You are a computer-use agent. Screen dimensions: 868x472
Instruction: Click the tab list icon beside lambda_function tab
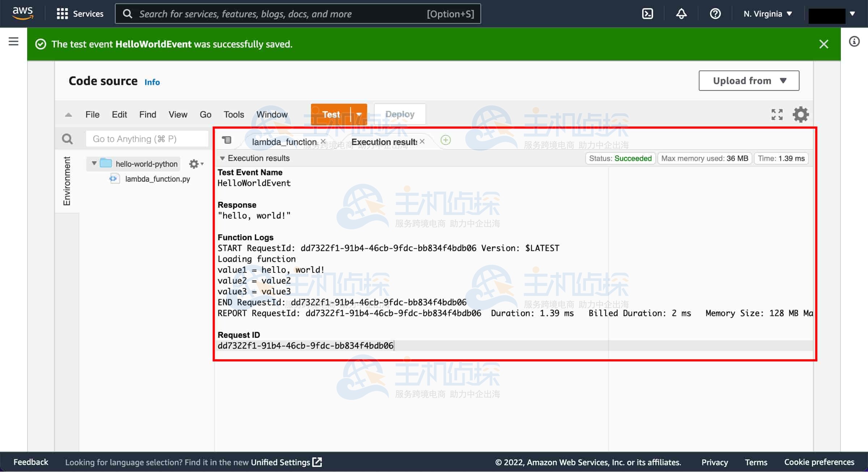[227, 140]
